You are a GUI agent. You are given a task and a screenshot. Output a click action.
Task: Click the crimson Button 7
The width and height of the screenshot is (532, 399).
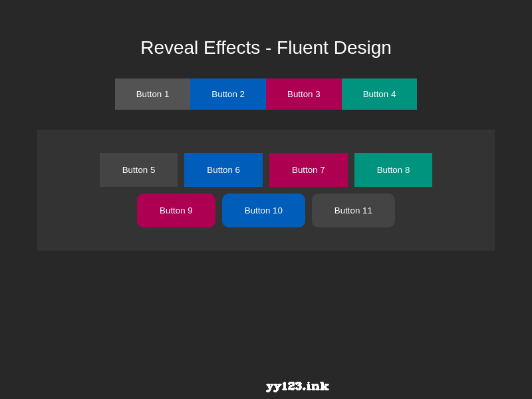309,170
